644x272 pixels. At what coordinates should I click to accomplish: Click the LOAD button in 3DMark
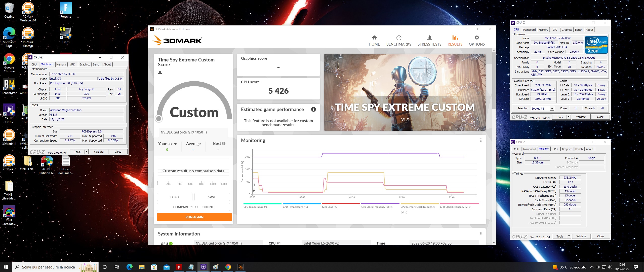point(175,197)
